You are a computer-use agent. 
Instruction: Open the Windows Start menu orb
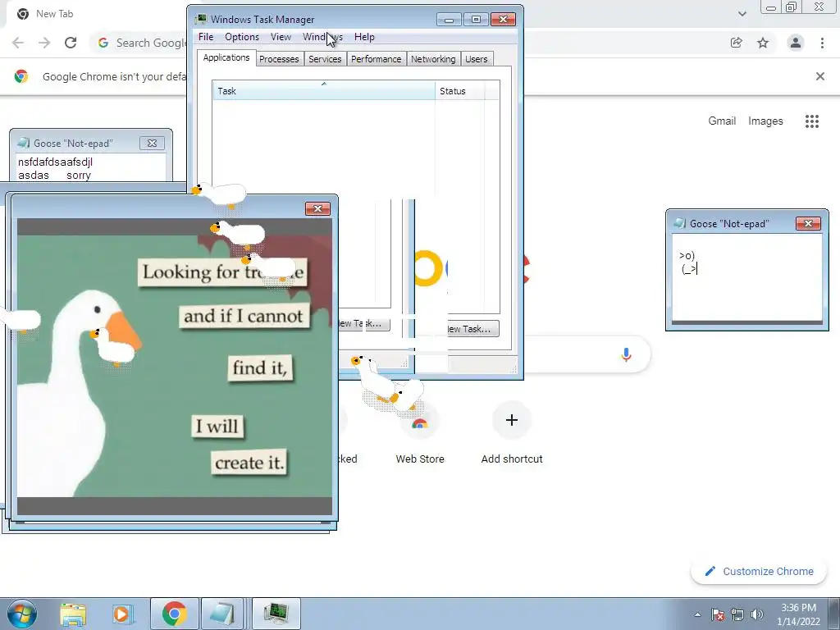(21, 614)
